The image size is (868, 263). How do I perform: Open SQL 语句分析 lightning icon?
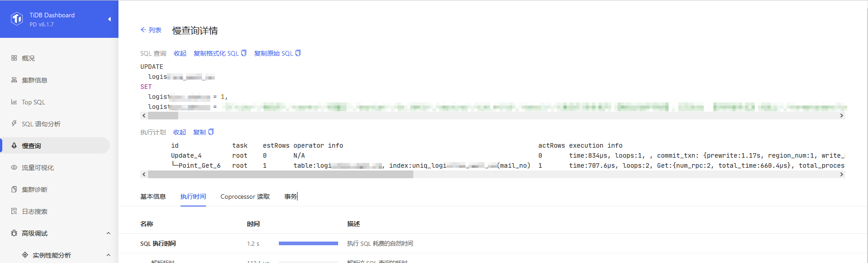pos(14,124)
